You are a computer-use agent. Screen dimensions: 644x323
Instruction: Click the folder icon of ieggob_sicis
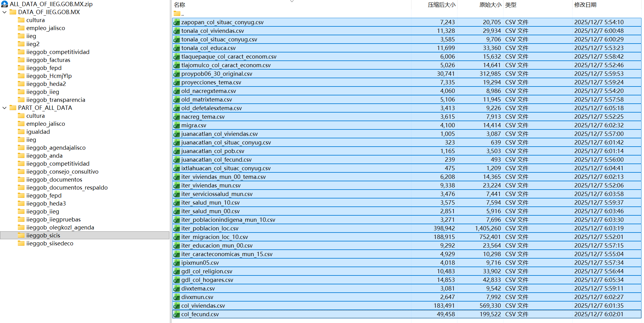pyautogui.click(x=21, y=235)
